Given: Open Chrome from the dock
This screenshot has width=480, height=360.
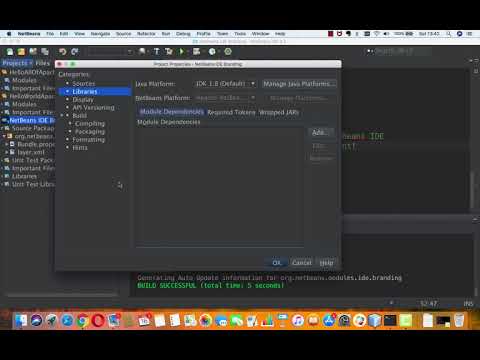Looking at the screenshot, I should coord(82,321).
